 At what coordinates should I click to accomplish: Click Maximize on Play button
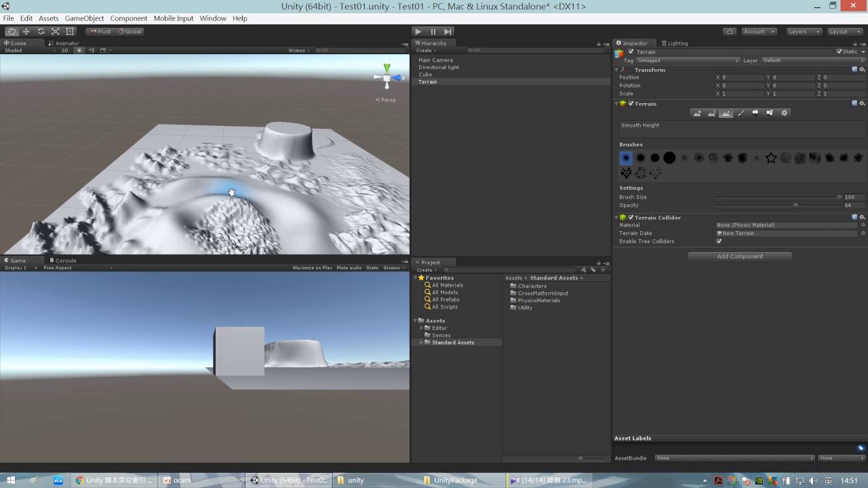pyautogui.click(x=313, y=268)
